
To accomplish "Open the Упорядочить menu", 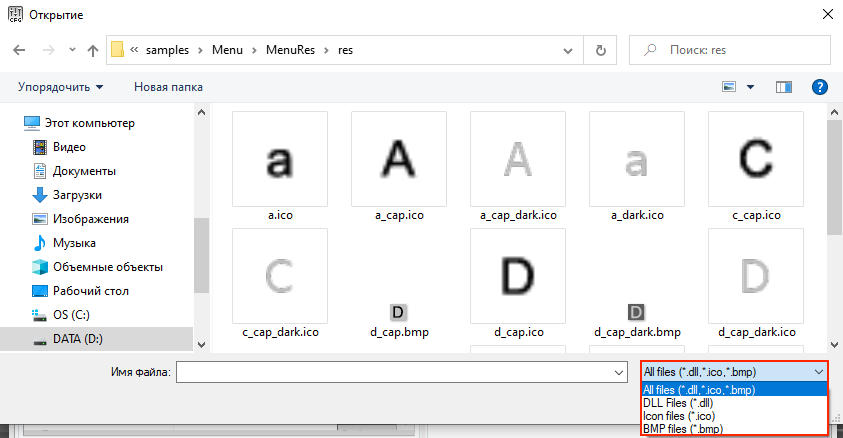I will click(61, 87).
